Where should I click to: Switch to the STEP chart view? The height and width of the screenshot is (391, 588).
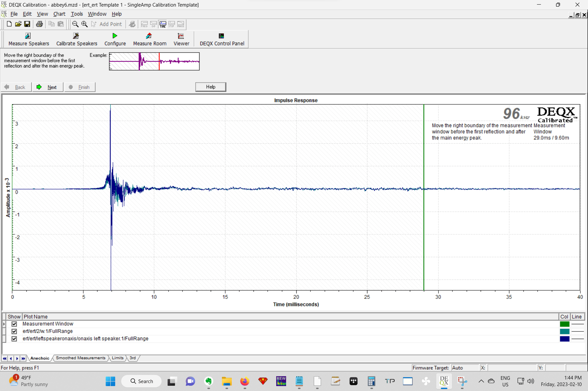pyautogui.click(x=172, y=24)
